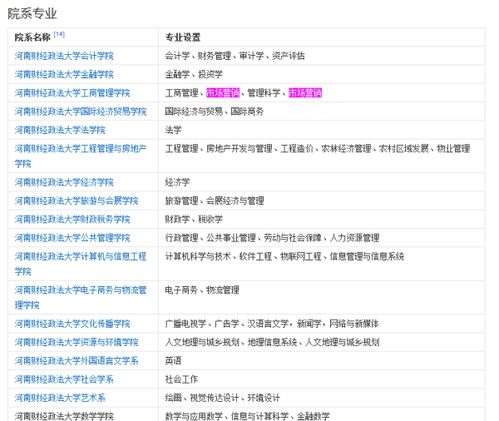Click the first highlighted 市场营销 text
The width and height of the screenshot is (499, 421).
click(223, 93)
